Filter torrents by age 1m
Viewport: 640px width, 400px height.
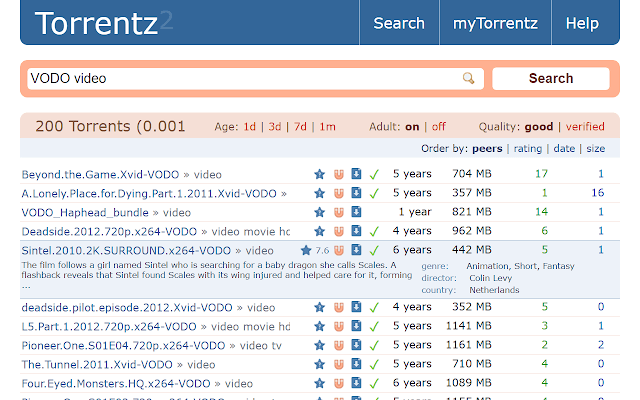(327, 127)
